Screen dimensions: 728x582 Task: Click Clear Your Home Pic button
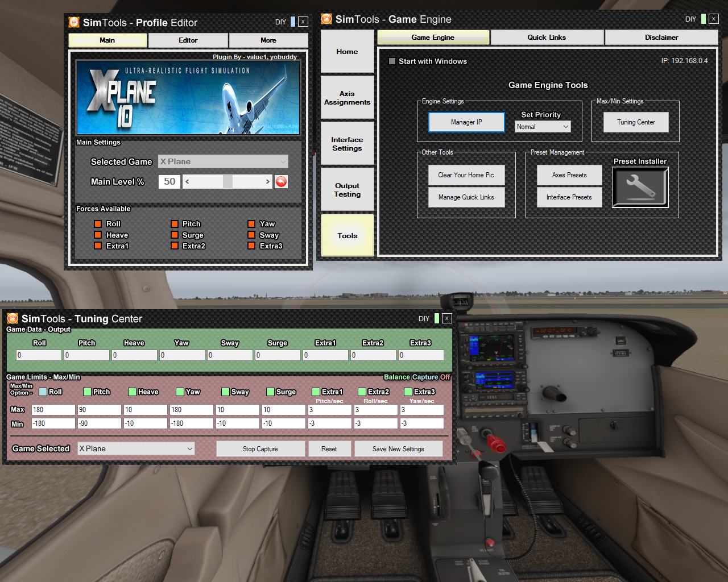pyautogui.click(x=466, y=175)
